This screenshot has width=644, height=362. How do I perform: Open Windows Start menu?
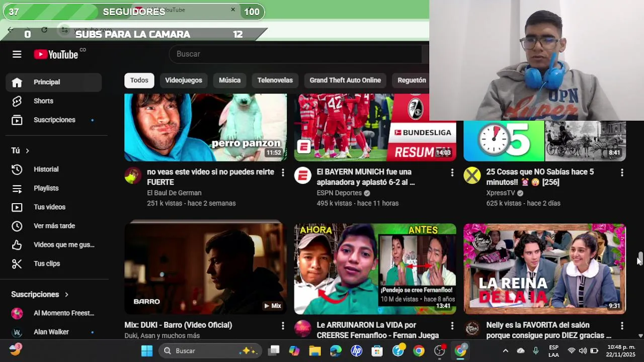(x=146, y=350)
